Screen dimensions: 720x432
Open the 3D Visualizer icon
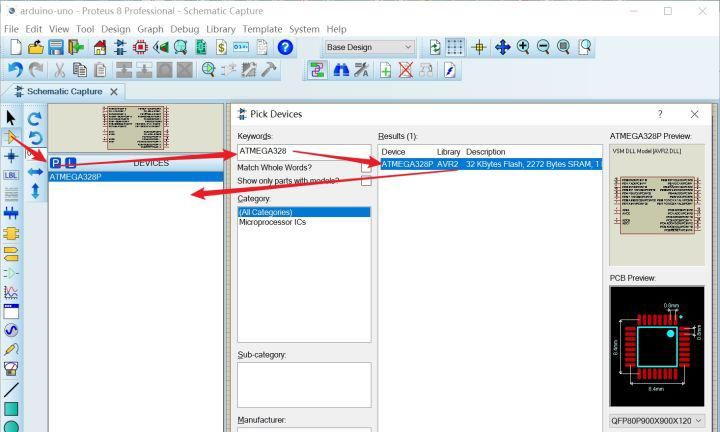point(161,47)
